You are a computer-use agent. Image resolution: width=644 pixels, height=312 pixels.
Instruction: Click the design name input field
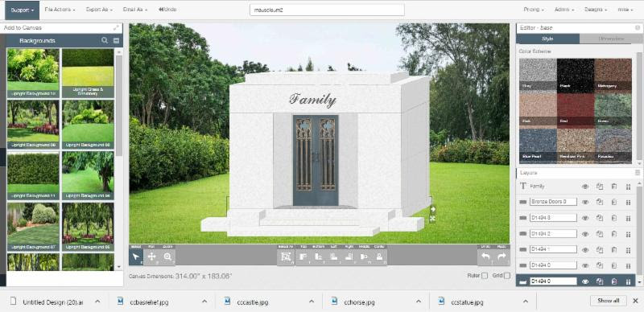(x=327, y=10)
